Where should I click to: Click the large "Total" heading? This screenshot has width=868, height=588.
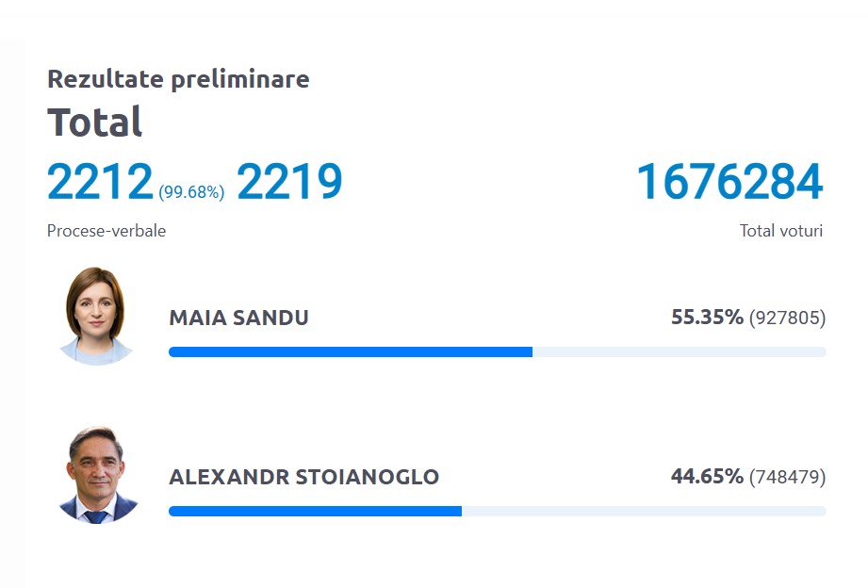pyautogui.click(x=95, y=122)
